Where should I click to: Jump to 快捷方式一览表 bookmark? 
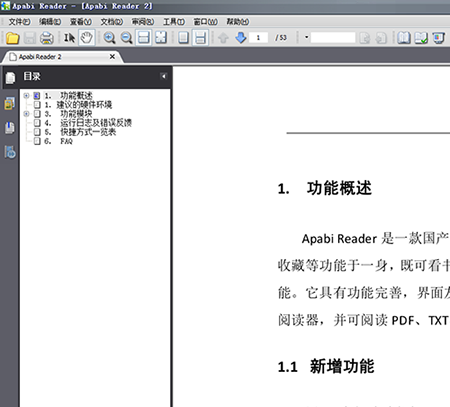pos(88,132)
